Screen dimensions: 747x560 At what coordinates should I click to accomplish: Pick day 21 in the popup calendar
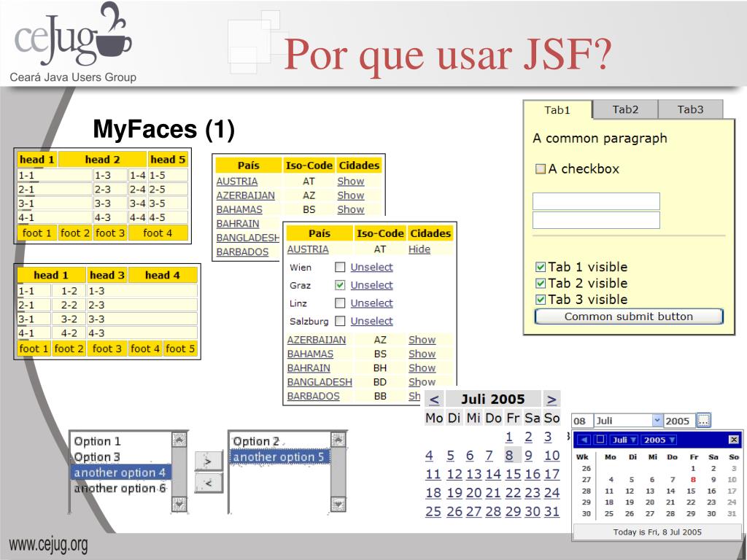[670, 502]
